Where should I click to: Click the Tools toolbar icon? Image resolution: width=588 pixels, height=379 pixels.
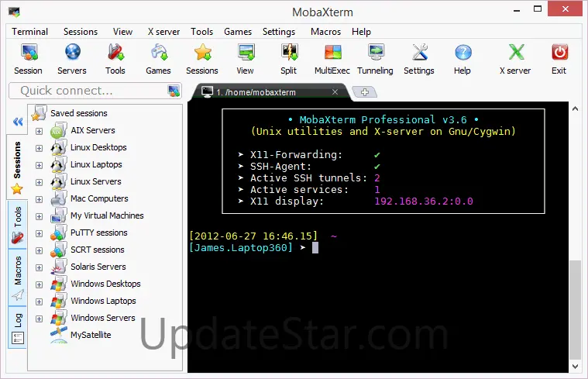115,53
